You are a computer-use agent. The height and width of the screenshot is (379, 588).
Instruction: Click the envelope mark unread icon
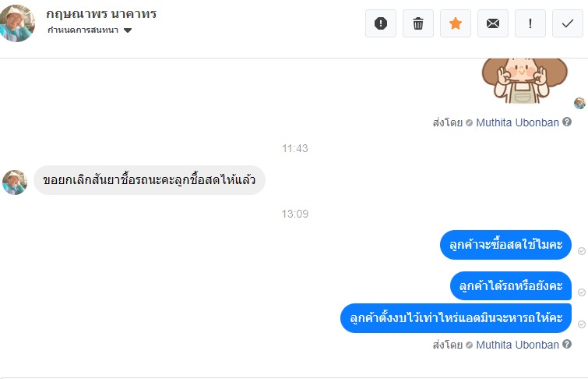493,23
